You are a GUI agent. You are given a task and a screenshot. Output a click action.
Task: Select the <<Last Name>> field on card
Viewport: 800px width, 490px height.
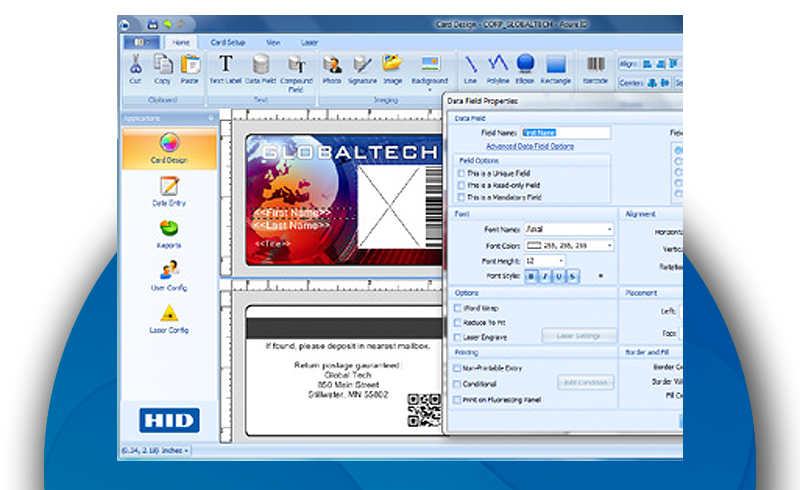click(291, 225)
